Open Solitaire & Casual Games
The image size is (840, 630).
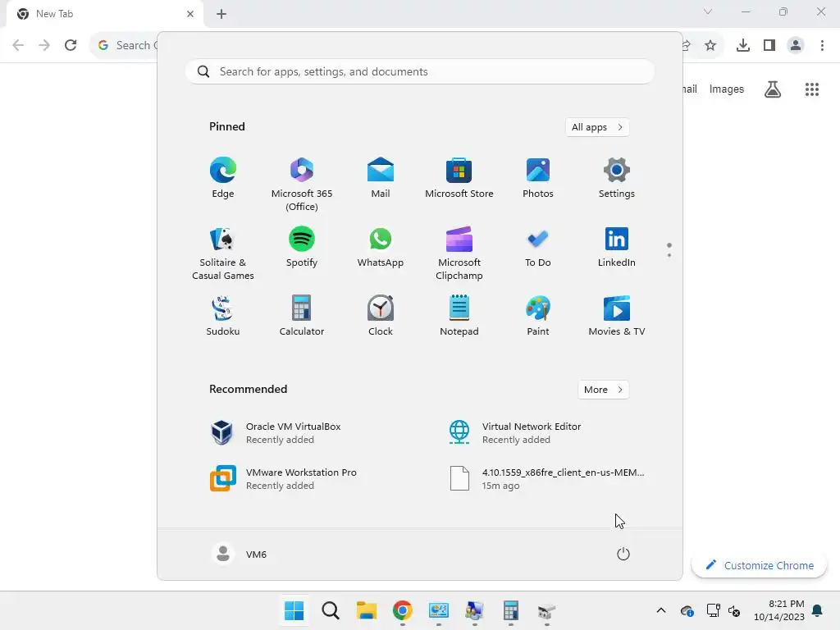click(223, 253)
